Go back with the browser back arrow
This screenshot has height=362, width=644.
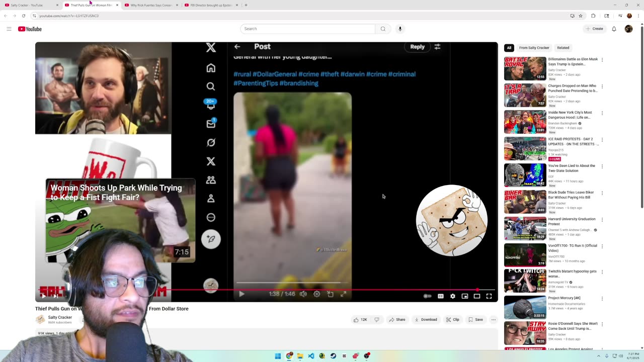coord(6,16)
